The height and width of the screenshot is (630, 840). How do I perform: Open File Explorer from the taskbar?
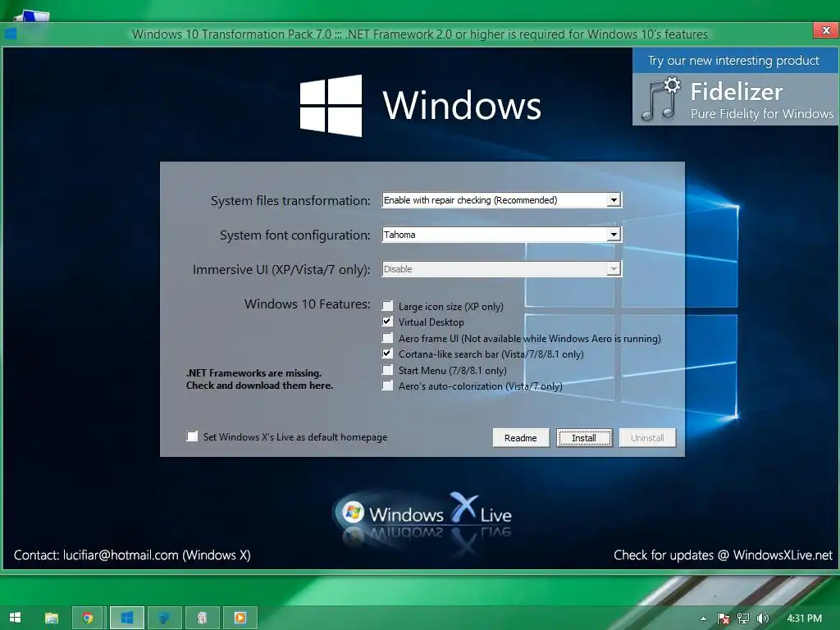[x=52, y=619]
